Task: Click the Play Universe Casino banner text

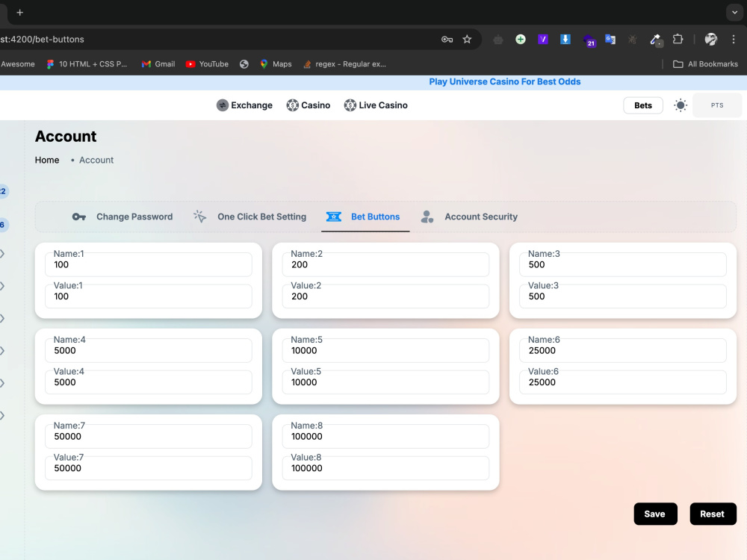Action: 504,82
